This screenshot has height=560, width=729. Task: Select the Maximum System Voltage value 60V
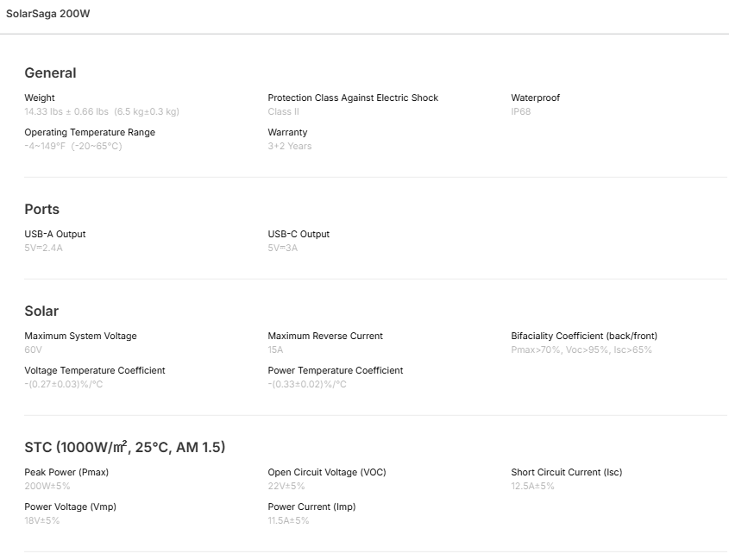point(33,349)
